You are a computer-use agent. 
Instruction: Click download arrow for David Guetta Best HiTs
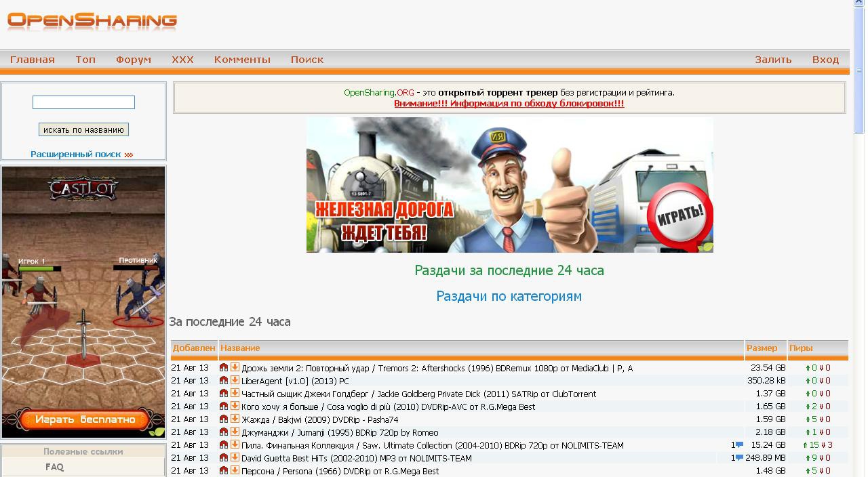click(235, 457)
